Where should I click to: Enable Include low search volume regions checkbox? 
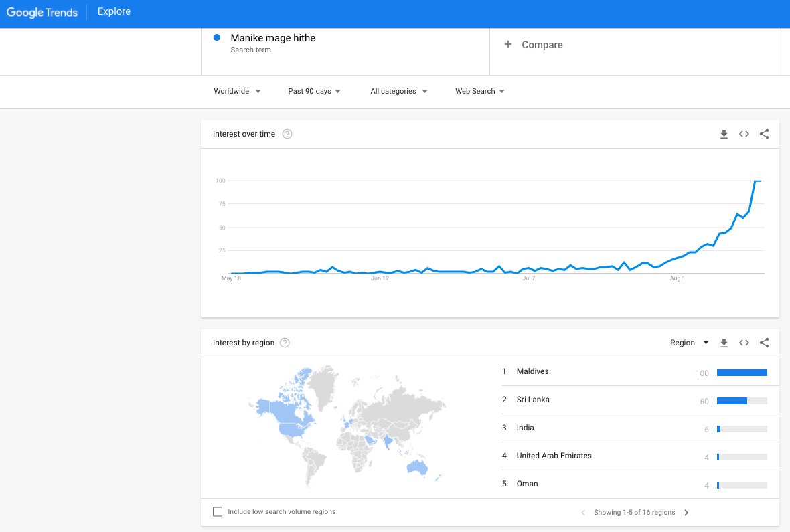click(218, 512)
